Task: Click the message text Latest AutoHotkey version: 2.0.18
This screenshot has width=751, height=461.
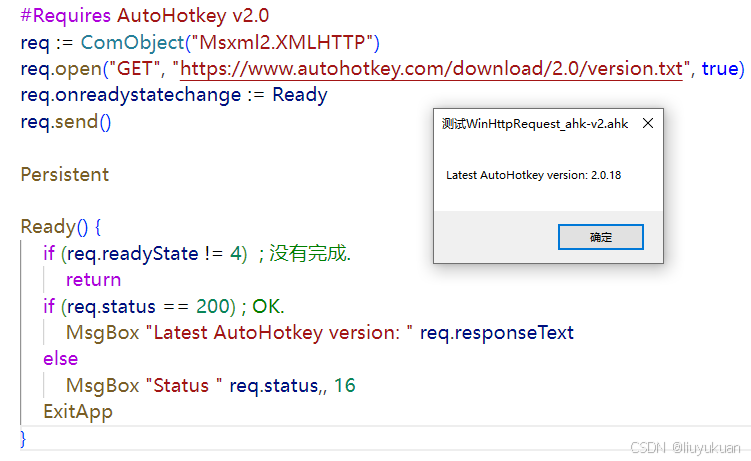Action: coord(534,175)
